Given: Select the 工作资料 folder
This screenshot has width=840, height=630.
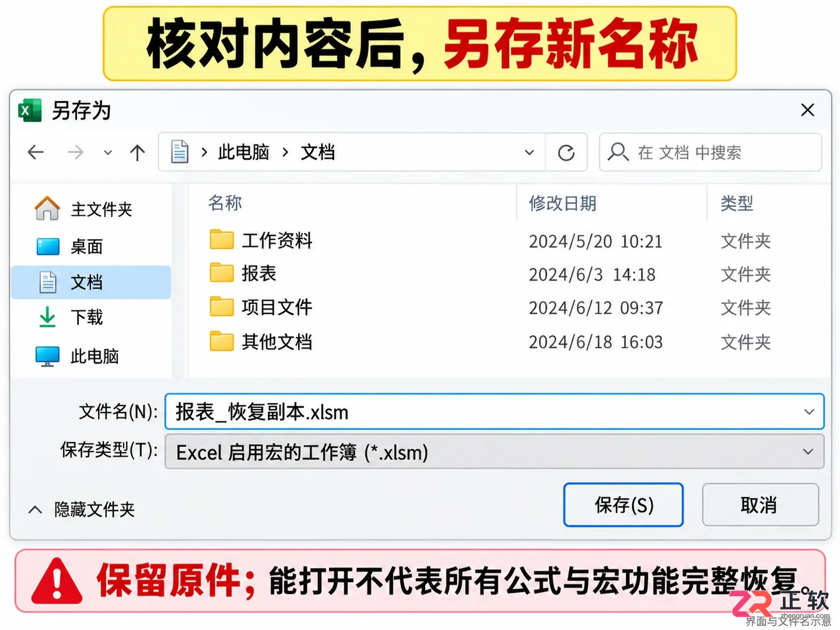Looking at the screenshot, I should point(277,240).
